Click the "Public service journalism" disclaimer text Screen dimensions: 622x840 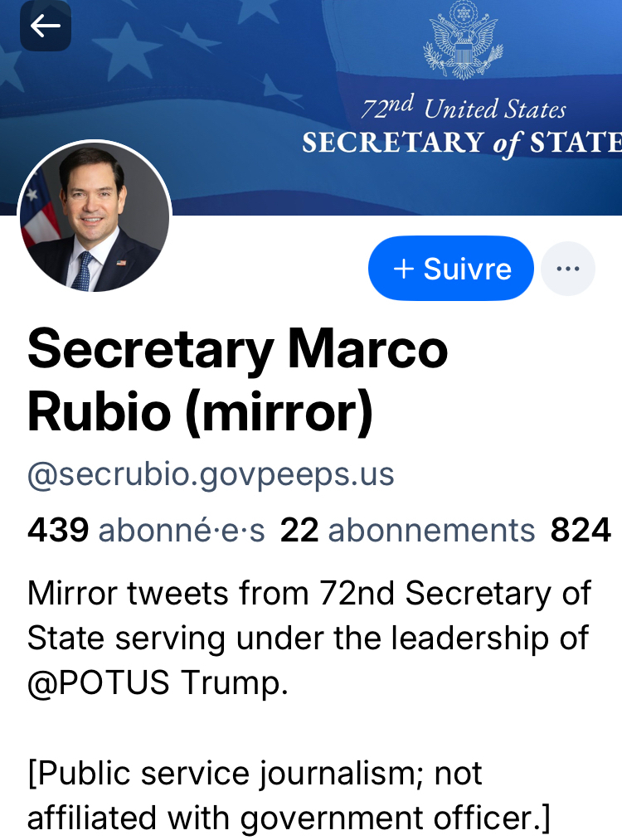tap(254, 773)
